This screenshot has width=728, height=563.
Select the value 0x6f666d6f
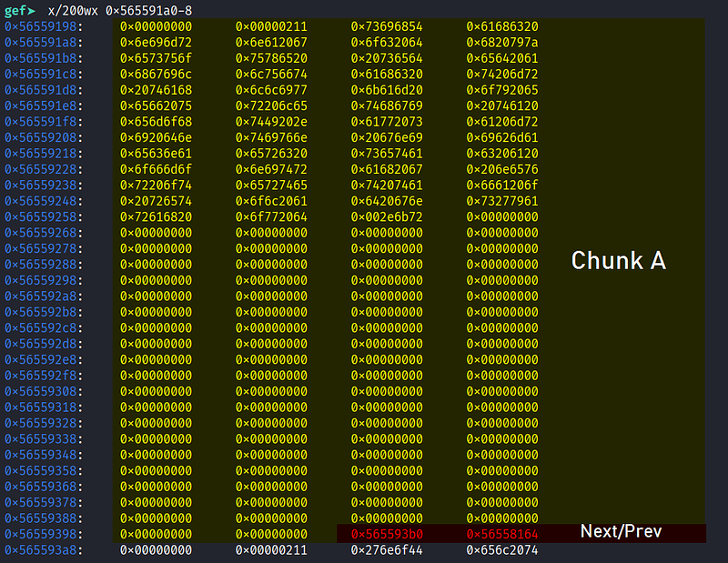(x=156, y=169)
